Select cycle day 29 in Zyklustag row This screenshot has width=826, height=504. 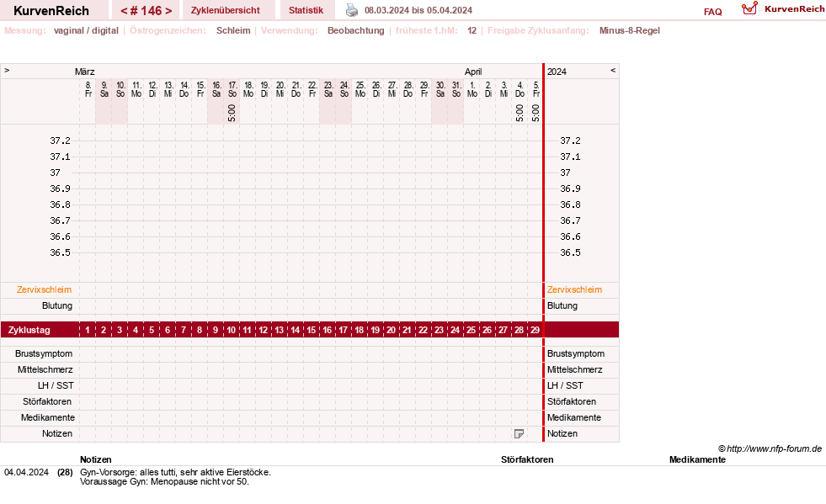pos(535,330)
